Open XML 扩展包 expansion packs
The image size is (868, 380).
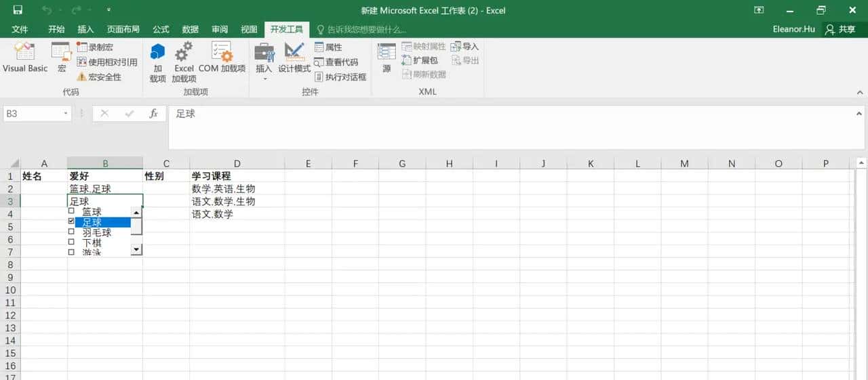pos(420,60)
